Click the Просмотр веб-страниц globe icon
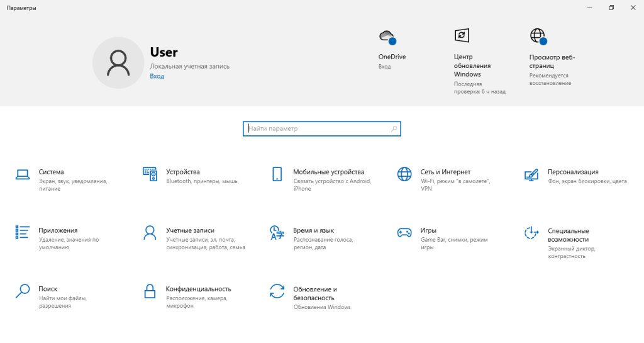Screen dimensions: 644x343 point(537,36)
